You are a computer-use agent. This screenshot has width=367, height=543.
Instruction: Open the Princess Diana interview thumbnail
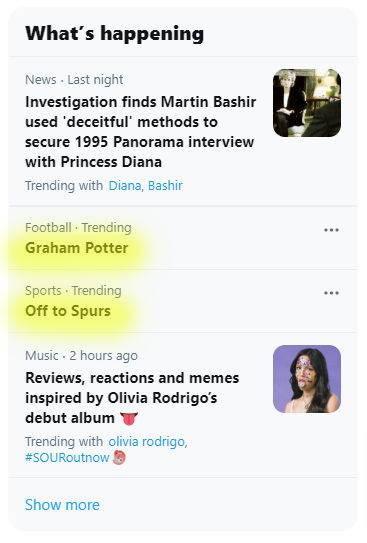tap(307, 103)
